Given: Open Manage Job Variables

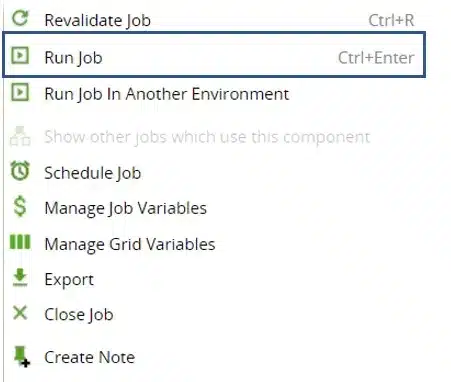Looking at the screenshot, I should [x=214, y=208].
